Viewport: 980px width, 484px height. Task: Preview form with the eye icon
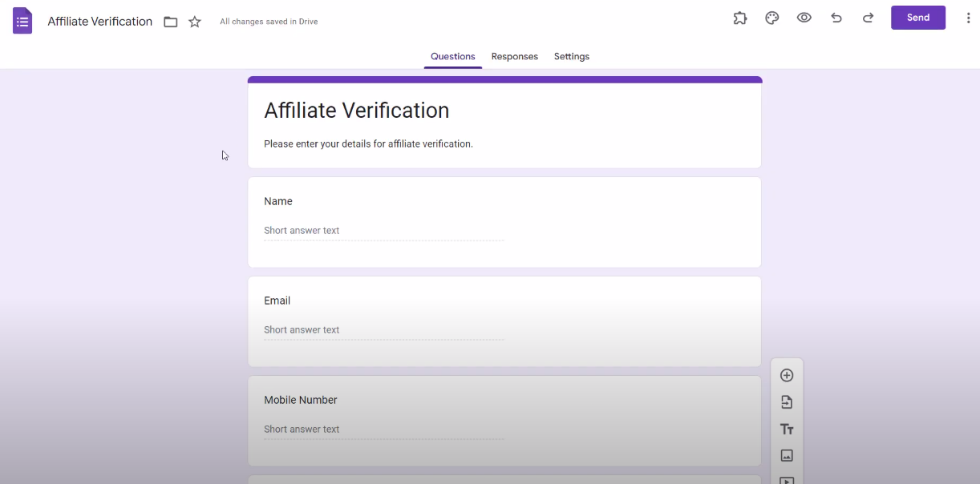coord(804,18)
